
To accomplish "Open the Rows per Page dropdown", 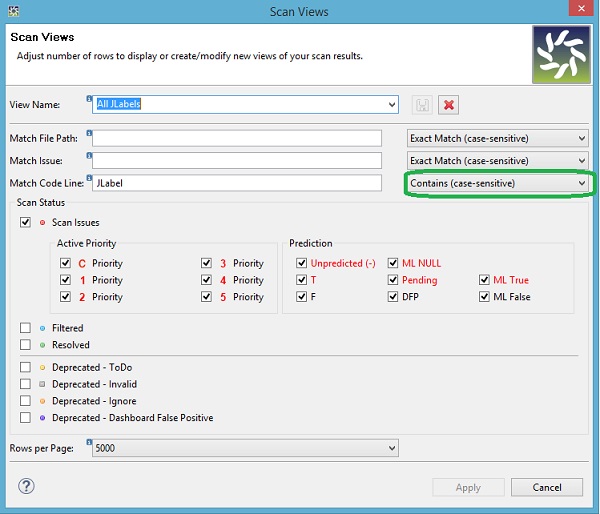I will click(x=391, y=449).
